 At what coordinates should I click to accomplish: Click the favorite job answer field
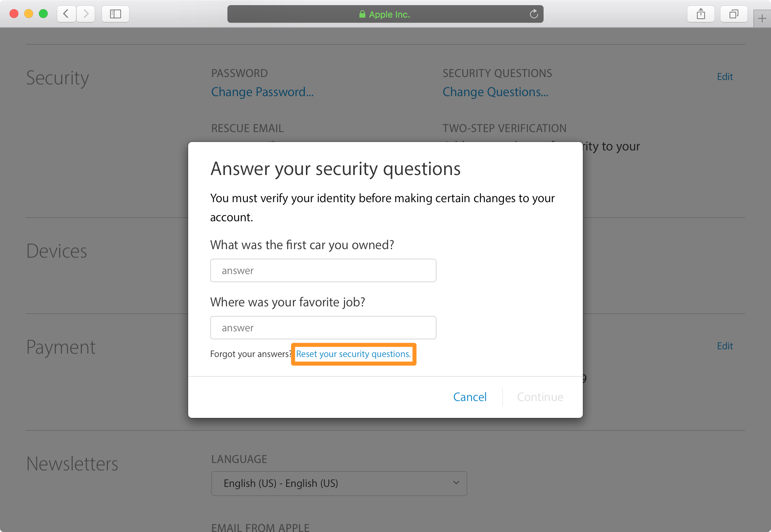click(323, 328)
